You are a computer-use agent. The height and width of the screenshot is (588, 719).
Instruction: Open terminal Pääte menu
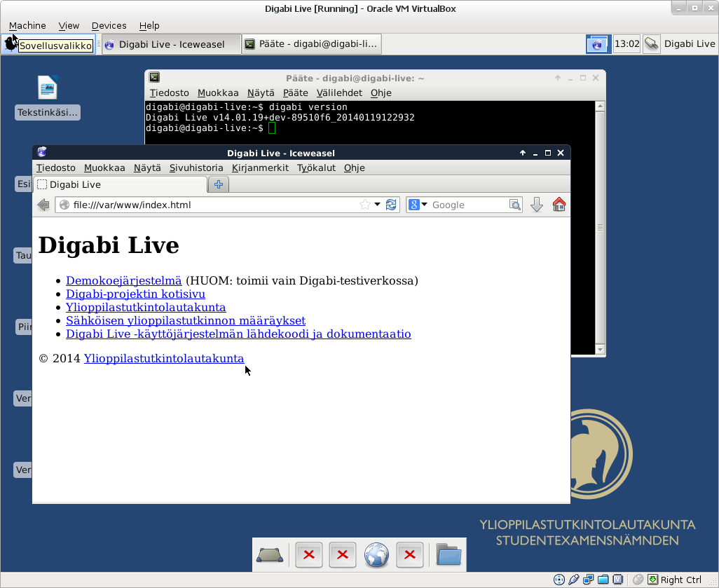click(295, 93)
